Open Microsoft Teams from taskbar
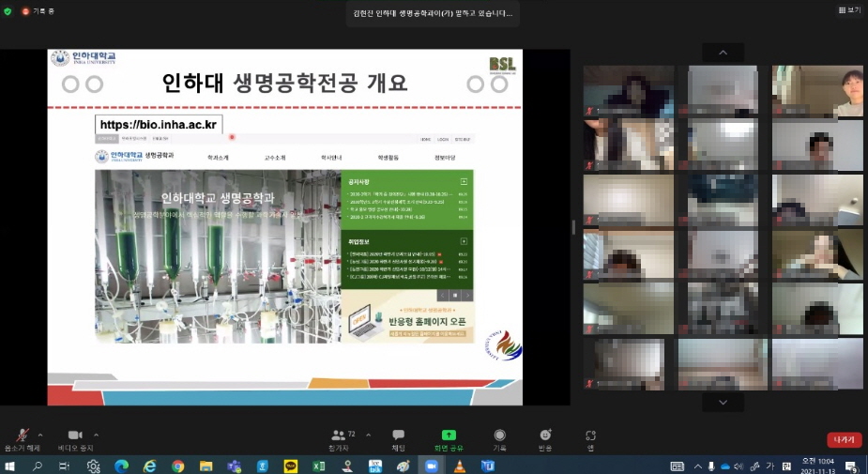This screenshot has width=868, height=474. (x=235, y=466)
